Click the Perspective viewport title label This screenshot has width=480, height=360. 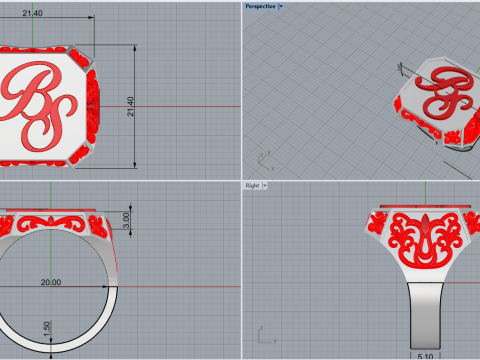coord(260,6)
